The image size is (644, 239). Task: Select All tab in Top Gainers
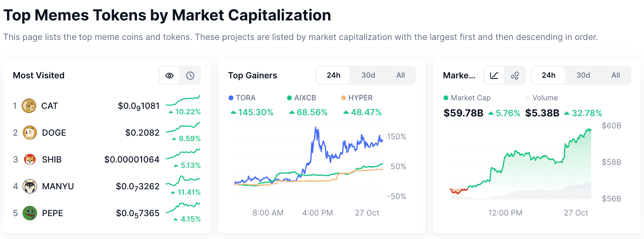pos(401,75)
